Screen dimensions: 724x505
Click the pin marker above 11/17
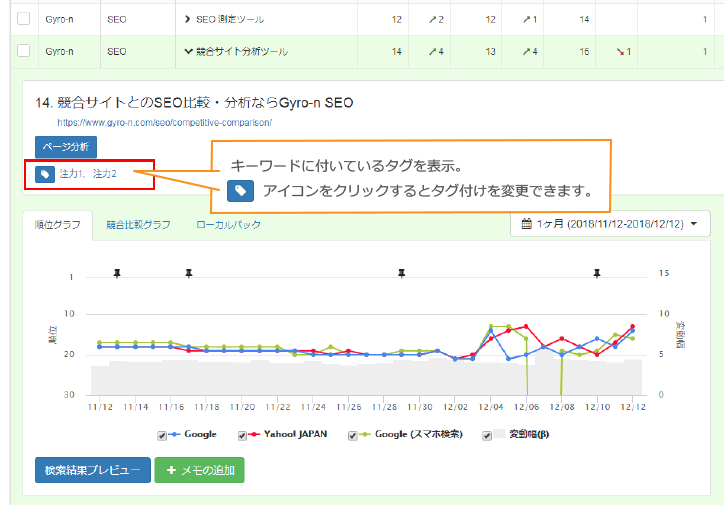189,274
